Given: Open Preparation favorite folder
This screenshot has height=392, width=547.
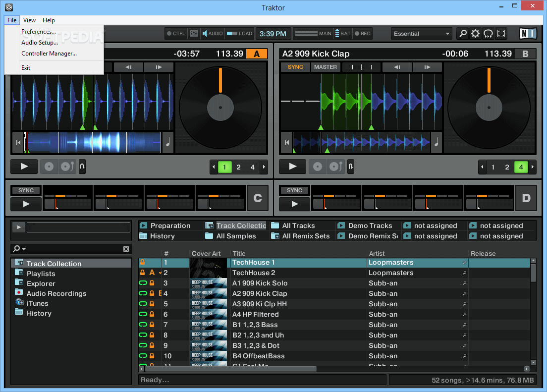Looking at the screenshot, I should point(170,225).
